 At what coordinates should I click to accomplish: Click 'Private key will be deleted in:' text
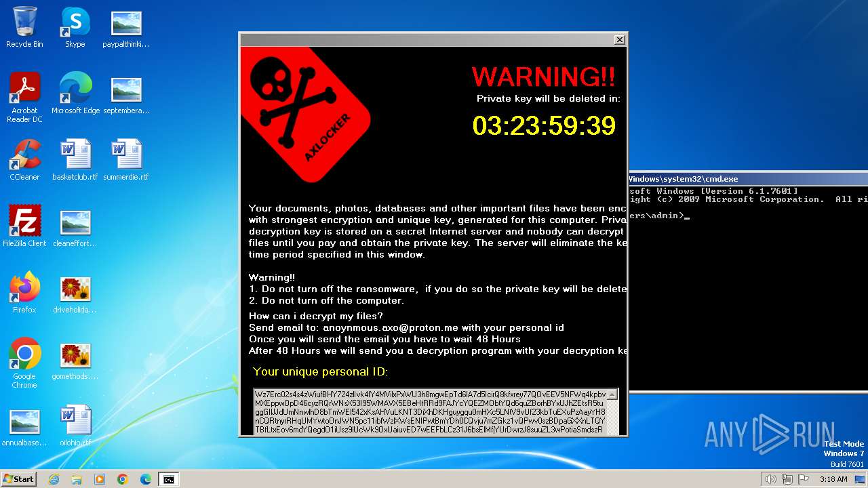coord(548,99)
